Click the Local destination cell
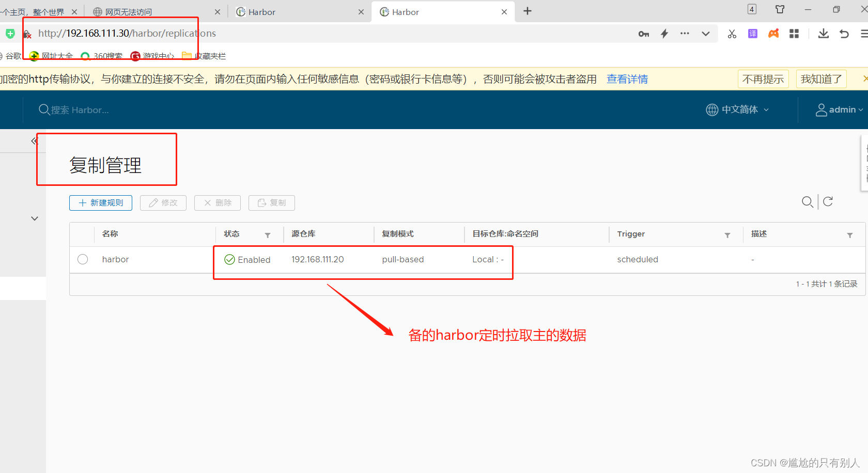Viewport: 868px width, 473px height. 488,259
